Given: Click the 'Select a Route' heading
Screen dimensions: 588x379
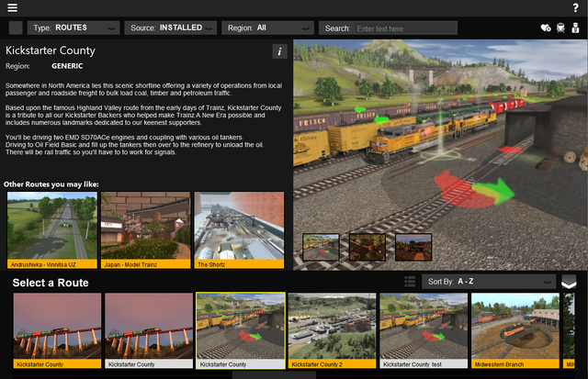Looking at the screenshot, I should [51, 283].
